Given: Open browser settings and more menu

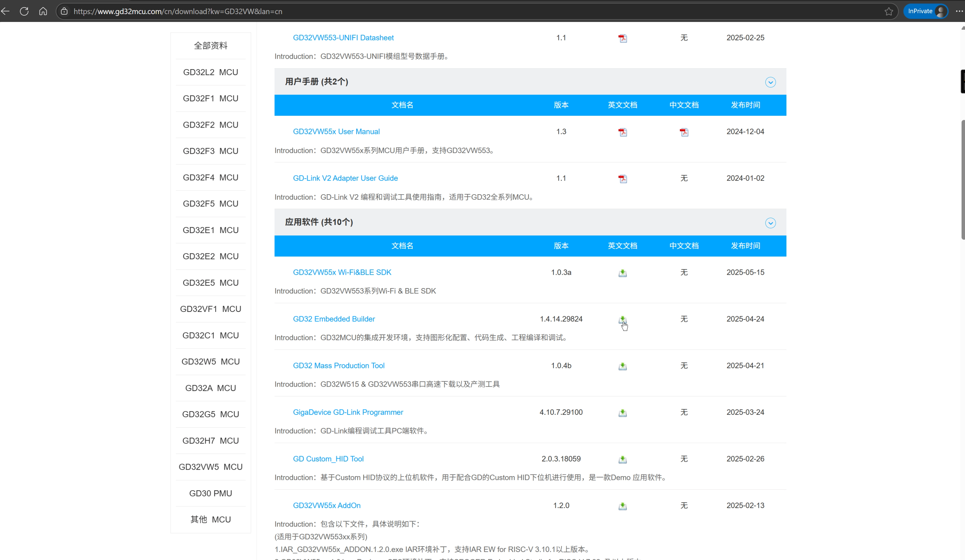Looking at the screenshot, I should click(959, 11).
